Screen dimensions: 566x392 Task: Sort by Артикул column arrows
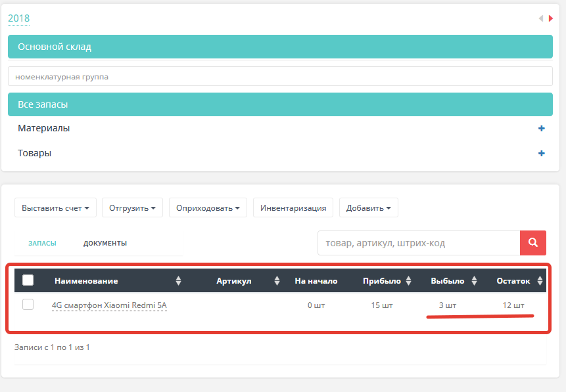(277, 281)
